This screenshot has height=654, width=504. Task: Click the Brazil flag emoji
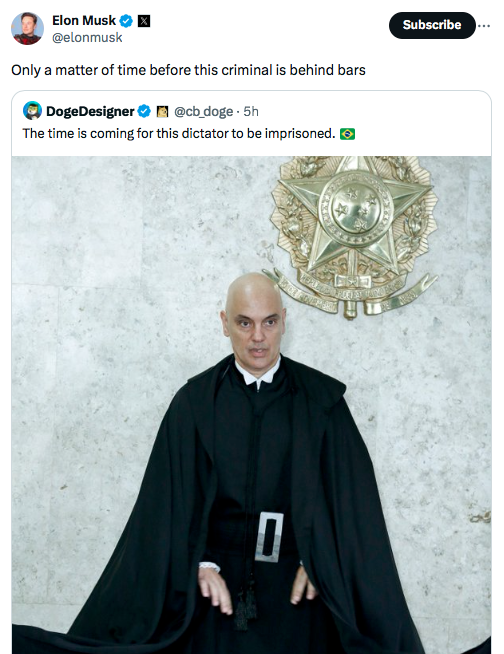pos(347,134)
